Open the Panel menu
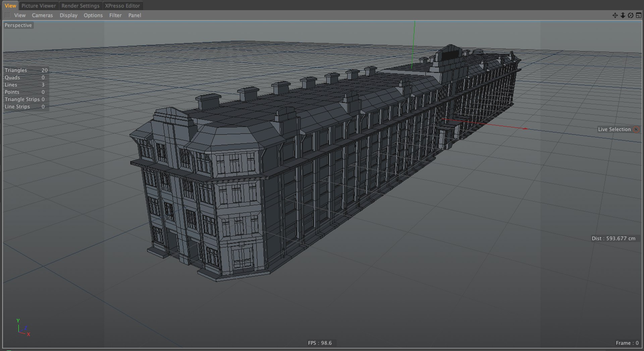 click(x=135, y=15)
